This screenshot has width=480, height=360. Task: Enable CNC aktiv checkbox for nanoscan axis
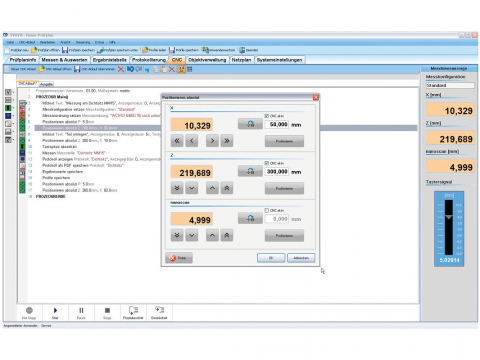tap(267, 210)
